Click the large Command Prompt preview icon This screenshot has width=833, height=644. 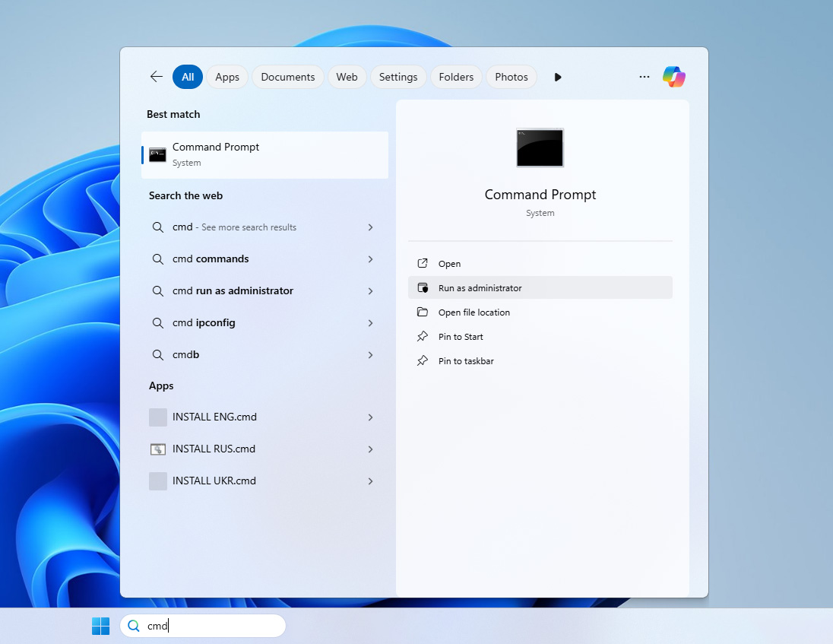pyautogui.click(x=540, y=148)
